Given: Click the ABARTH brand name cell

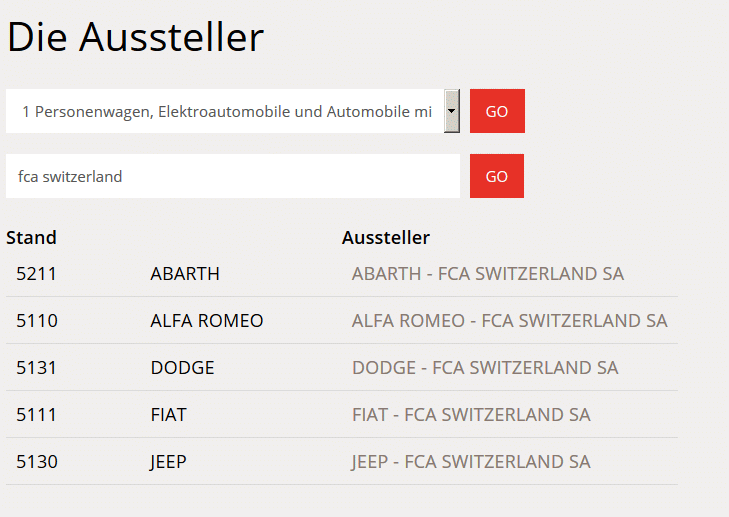Looking at the screenshot, I should [185, 274].
